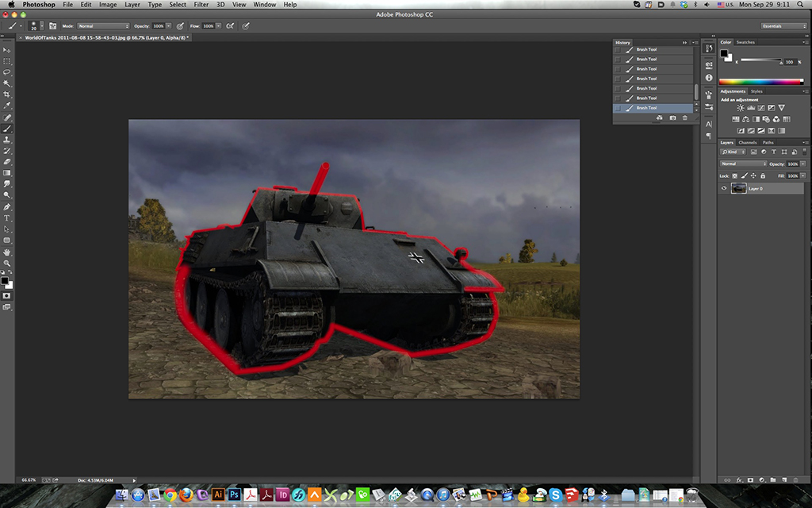Select the Gradient tool
This screenshot has width=812, height=508.
tap(6, 173)
